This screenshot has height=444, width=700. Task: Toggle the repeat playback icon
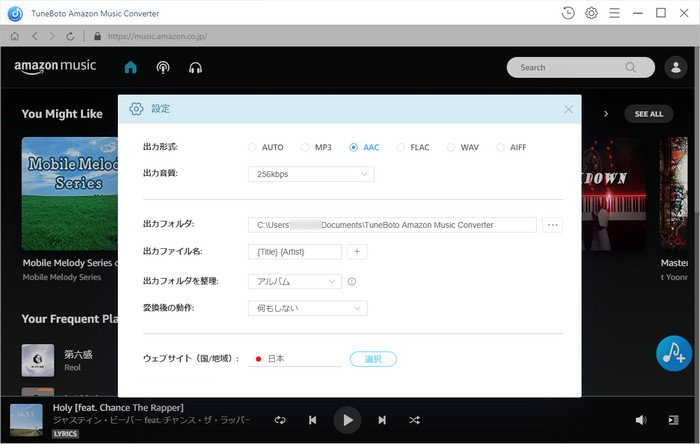pos(280,420)
